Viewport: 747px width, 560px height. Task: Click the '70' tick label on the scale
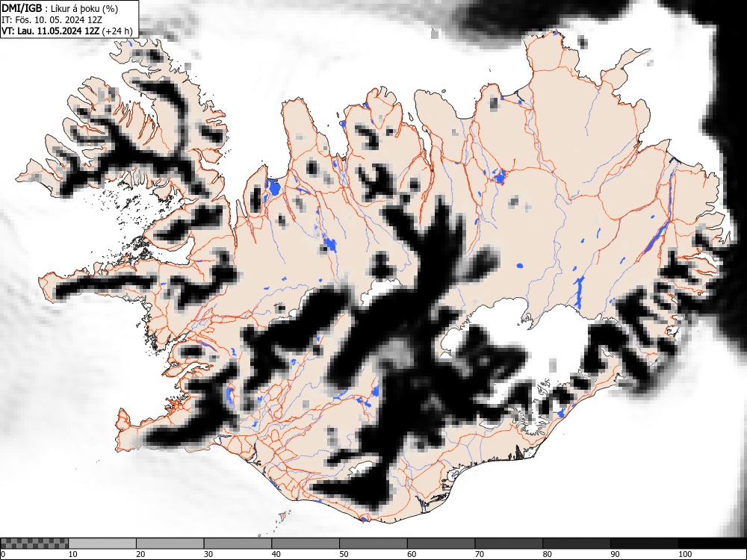(x=480, y=554)
